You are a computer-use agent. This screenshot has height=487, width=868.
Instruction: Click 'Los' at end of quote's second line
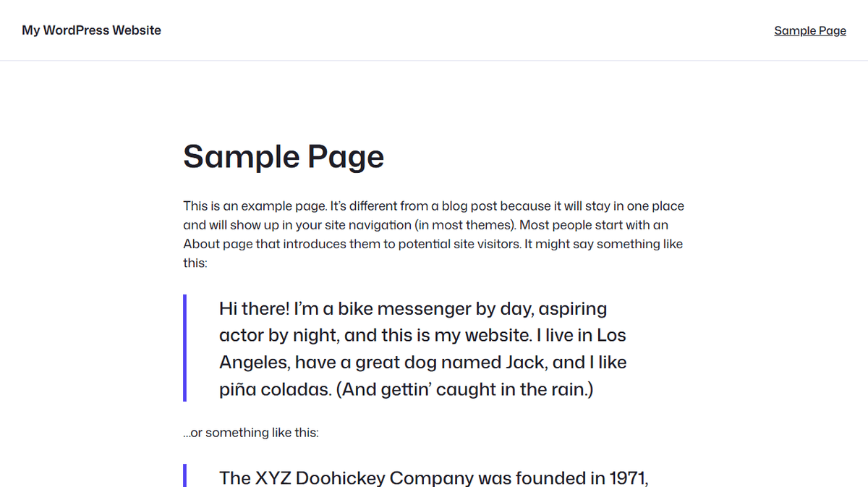(x=611, y=336)
